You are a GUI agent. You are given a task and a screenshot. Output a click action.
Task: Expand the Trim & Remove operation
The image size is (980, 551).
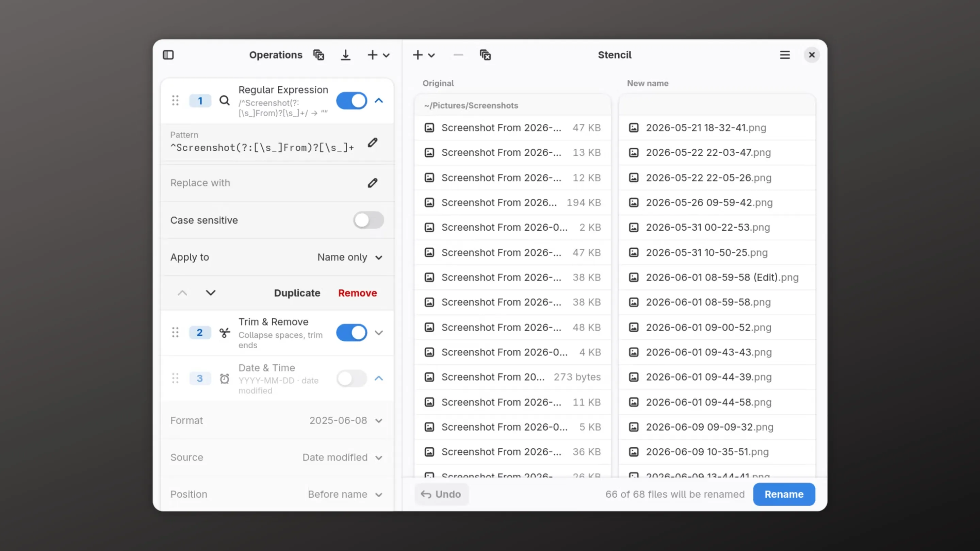[378, 333]
